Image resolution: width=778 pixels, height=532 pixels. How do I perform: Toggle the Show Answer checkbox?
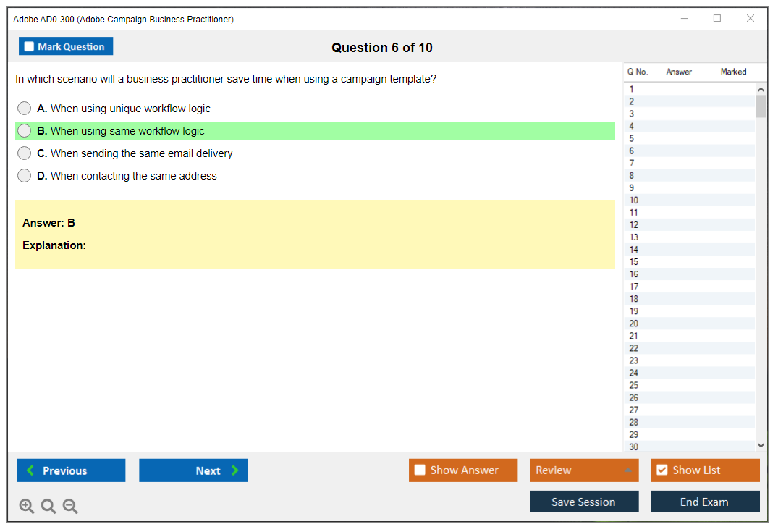click(x=420, y=470)
